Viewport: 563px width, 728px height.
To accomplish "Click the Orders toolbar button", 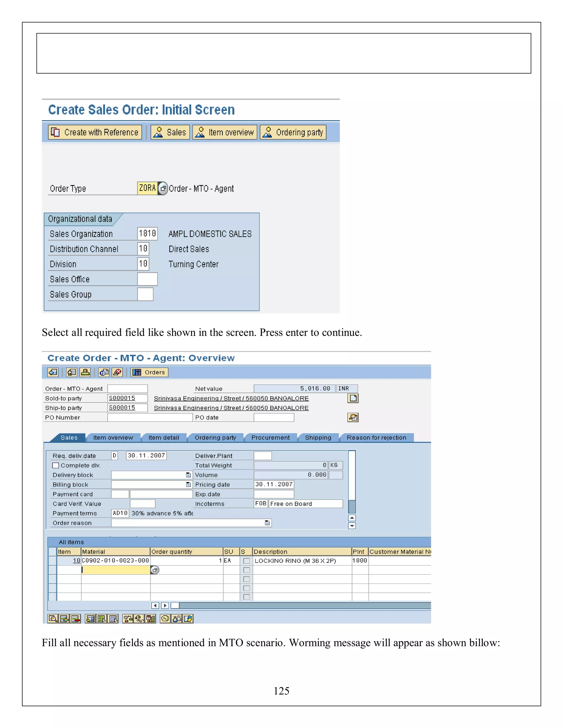I will click(x=150, y=372).
